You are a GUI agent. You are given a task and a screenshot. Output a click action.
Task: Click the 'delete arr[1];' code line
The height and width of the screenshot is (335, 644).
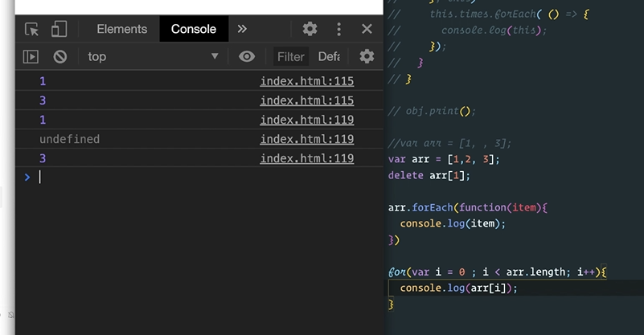pyautogui.click(x=429, y=176)
